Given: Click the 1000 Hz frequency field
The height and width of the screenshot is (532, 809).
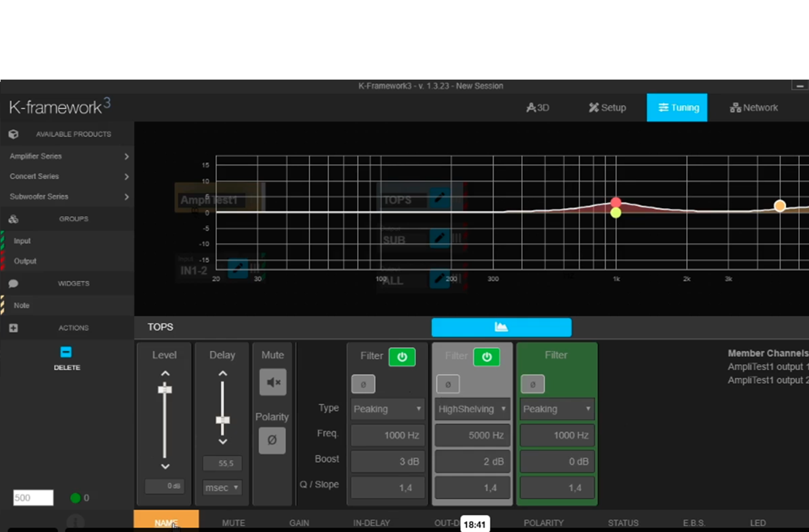Looking at the screenshot, I should (387, 435).
